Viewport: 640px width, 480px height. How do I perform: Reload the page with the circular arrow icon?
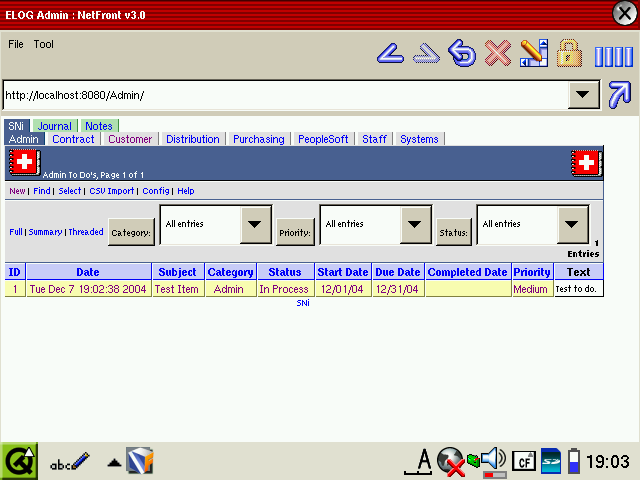click(x=462, y=53)
